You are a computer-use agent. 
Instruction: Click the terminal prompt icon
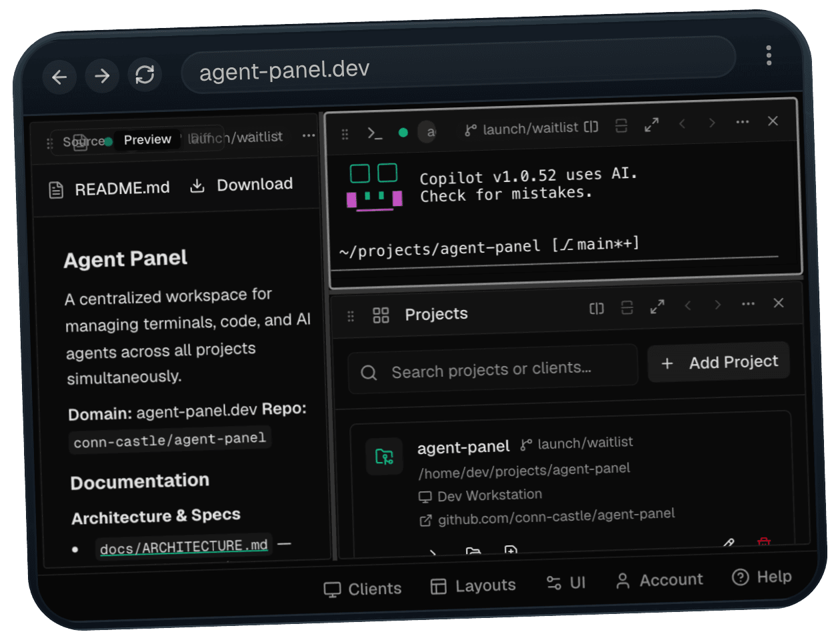coord(375,133)
